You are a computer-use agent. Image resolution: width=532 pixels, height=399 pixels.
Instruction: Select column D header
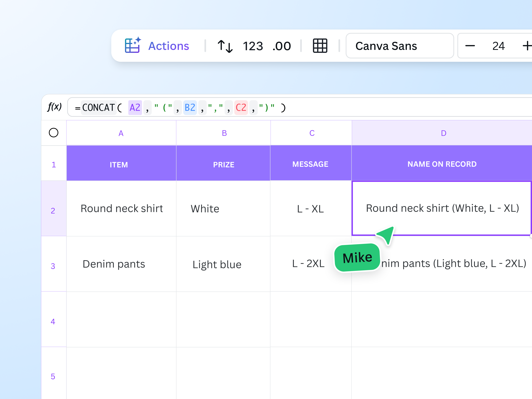442,133
